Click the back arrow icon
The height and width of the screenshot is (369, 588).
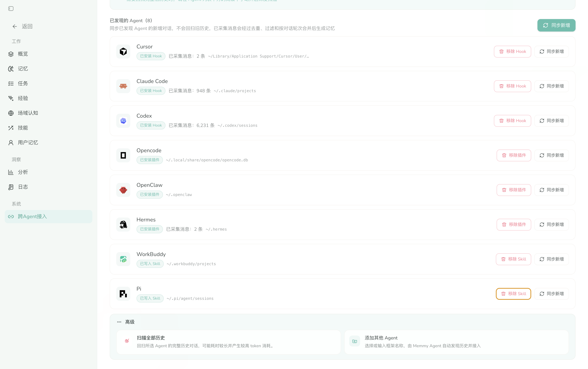pos(15,26)
